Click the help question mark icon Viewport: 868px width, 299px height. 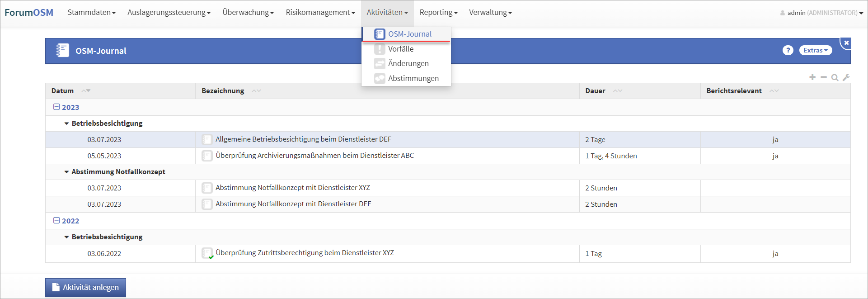788,50
